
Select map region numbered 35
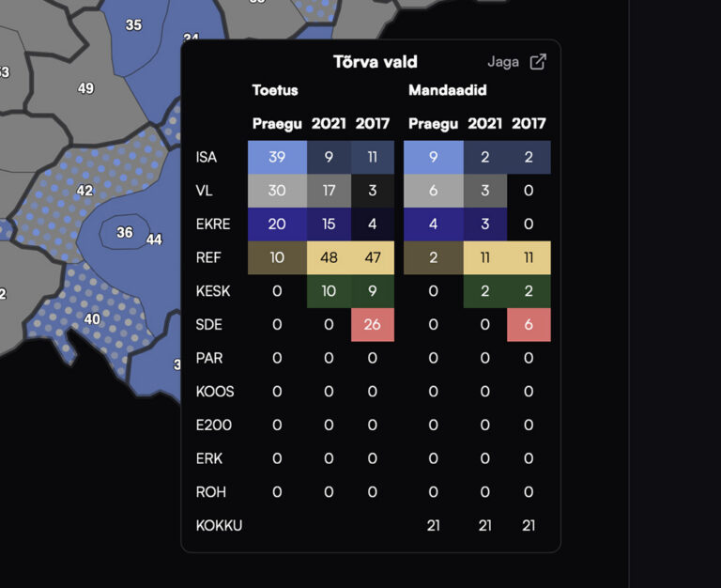[x=133, y=25]
